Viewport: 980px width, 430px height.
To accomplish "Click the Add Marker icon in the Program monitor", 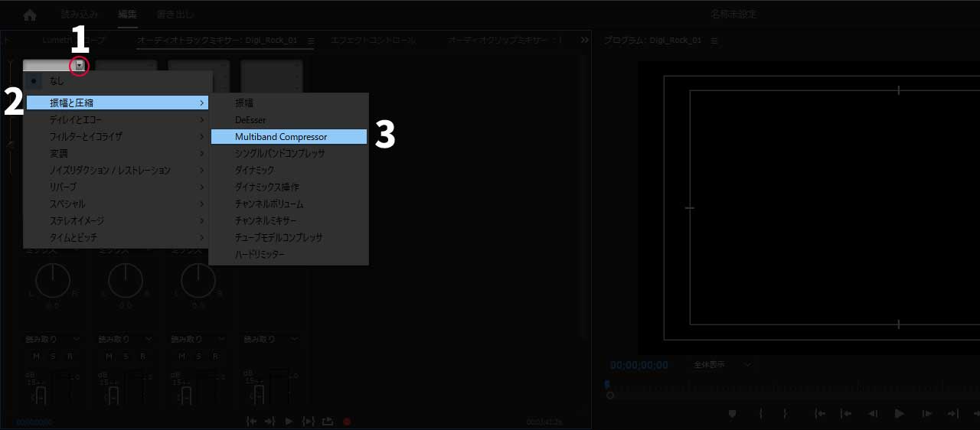I will point(732,414).
